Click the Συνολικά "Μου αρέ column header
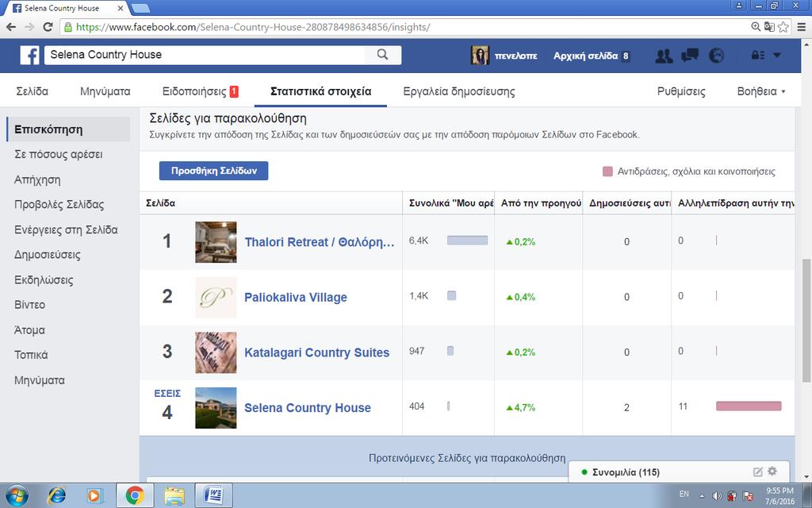Image resolution: width=812 pixels, height=508 pixels. coord(449,203)
